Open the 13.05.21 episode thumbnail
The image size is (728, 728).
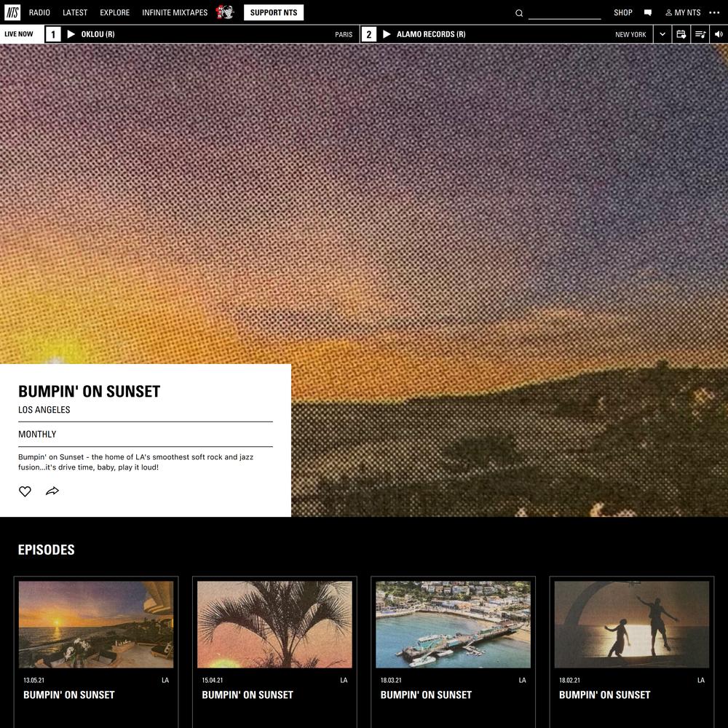pyautogui.click(x=96, y=625)
